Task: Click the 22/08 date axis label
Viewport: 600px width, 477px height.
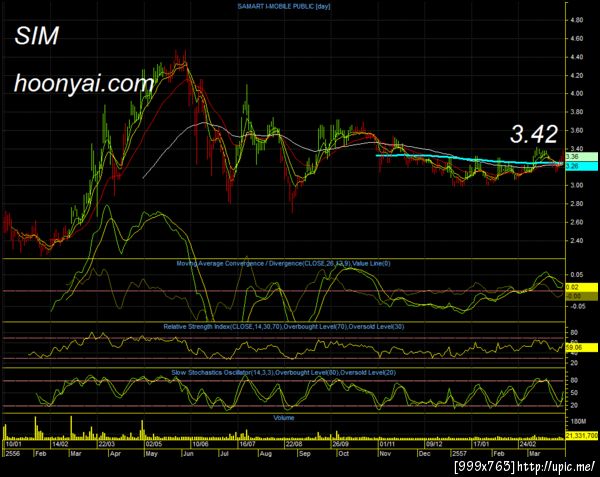Action: pyautogui.click(x=294, y=444)
